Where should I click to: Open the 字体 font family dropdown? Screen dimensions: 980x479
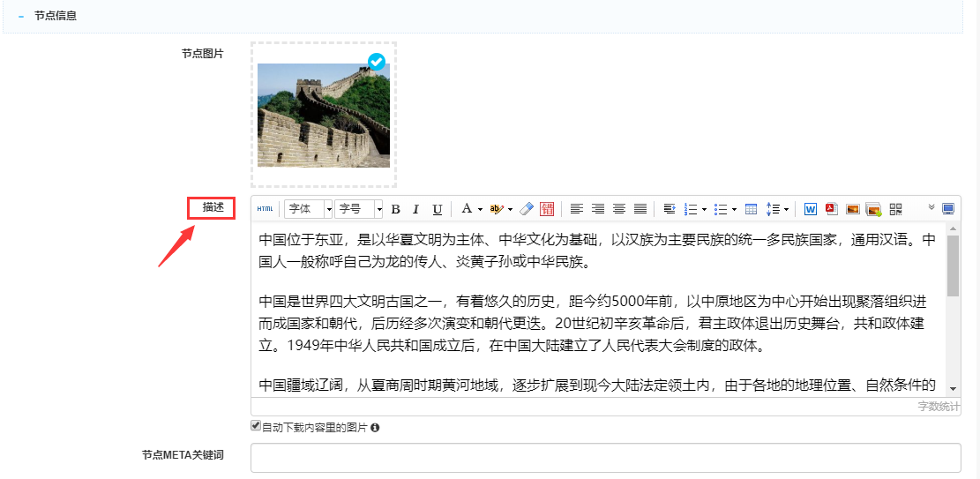308,209
